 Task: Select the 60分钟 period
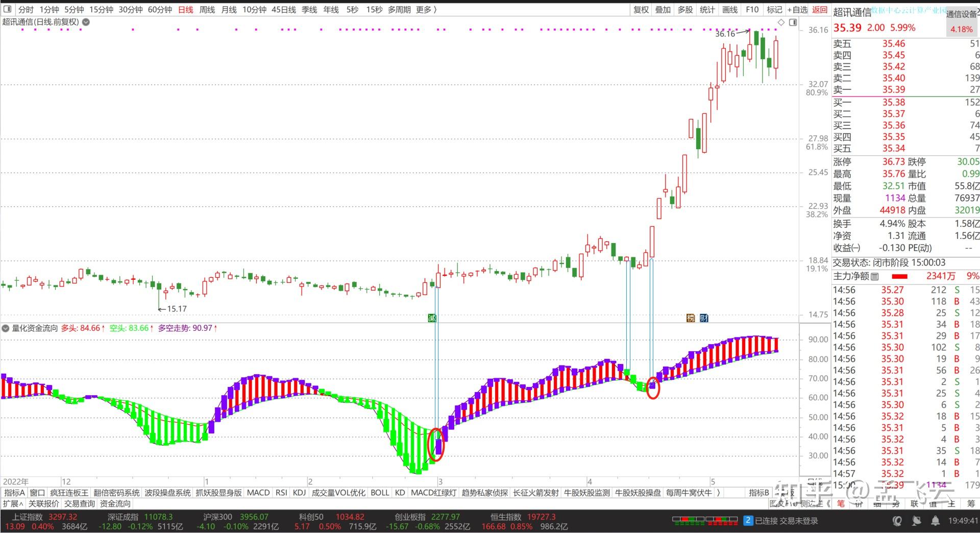160,10
